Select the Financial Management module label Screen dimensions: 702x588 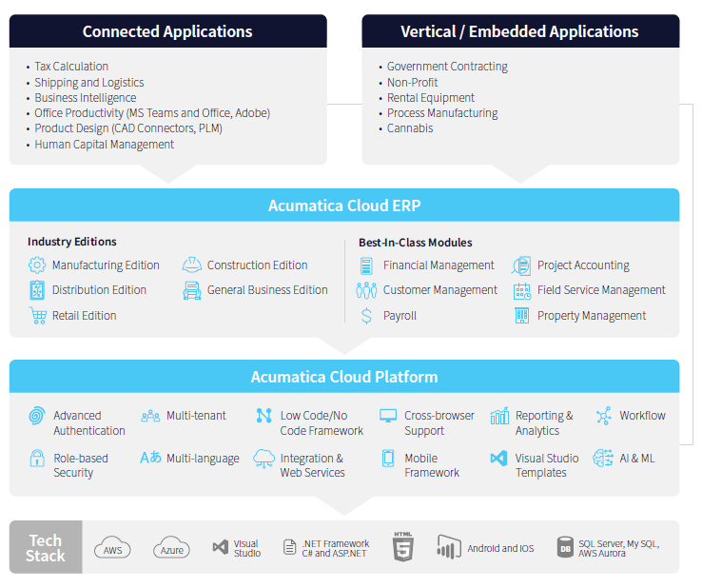tap(439, 265)
